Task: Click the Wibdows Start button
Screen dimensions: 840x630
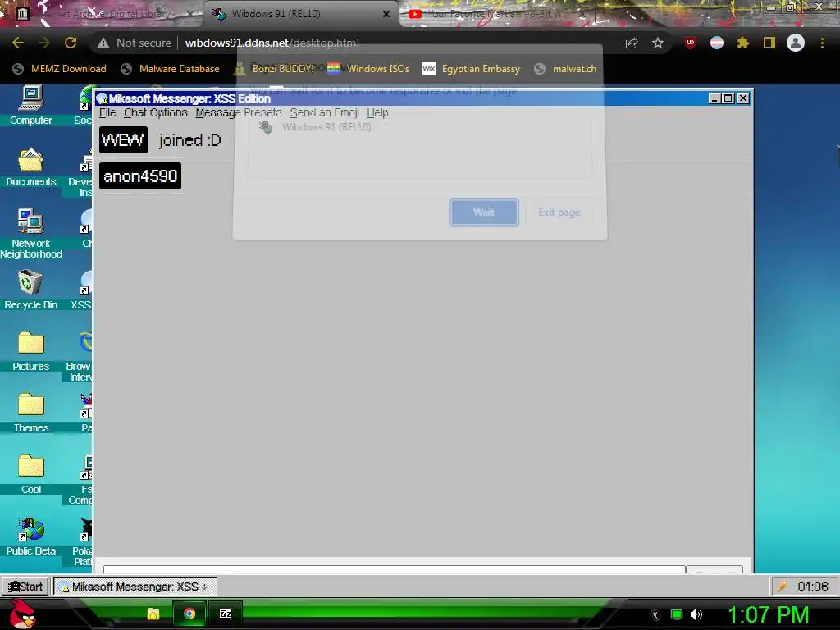Action: pos(25,587)
